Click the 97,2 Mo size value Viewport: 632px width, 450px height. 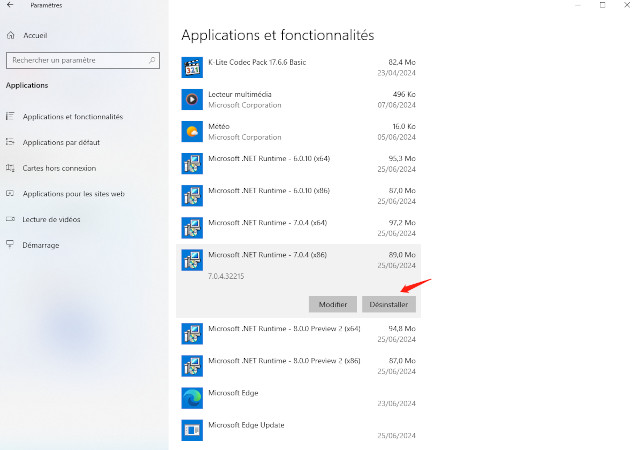coord(402,223)
